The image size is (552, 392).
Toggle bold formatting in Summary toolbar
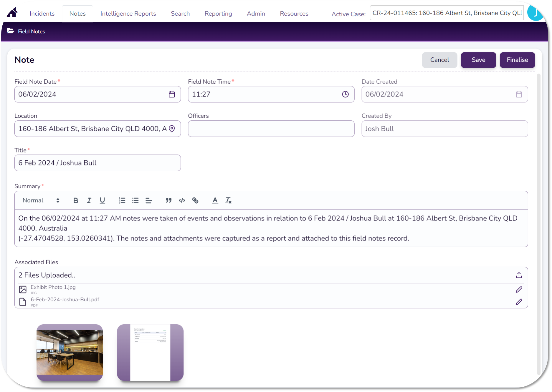[x=76, y=200]
